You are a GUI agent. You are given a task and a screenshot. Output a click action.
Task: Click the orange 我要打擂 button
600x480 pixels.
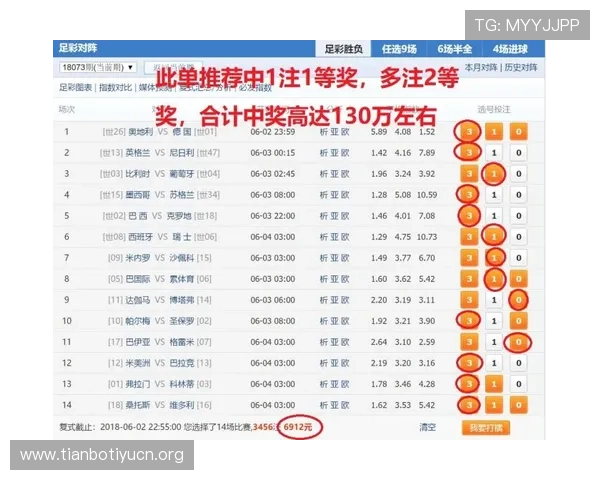coord(486,428)
